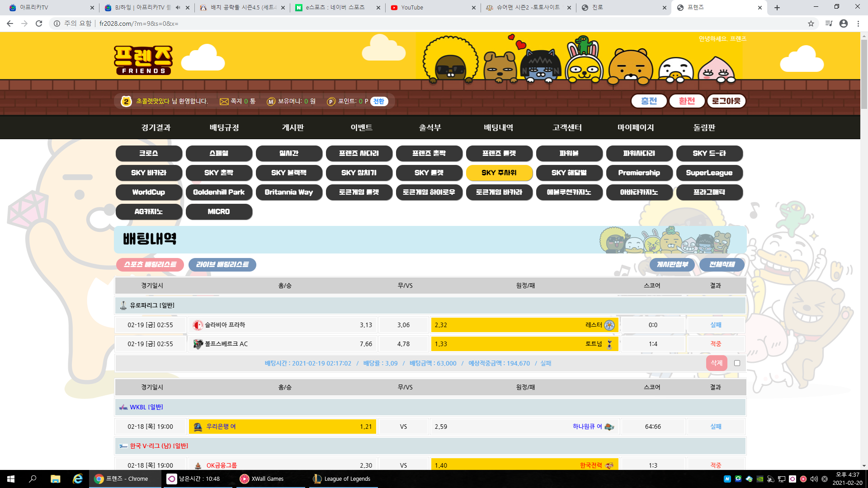This screenshot has width=868, height=488.
Task: Bookmark this page with star icon
Action: click(x=811, y=23)
